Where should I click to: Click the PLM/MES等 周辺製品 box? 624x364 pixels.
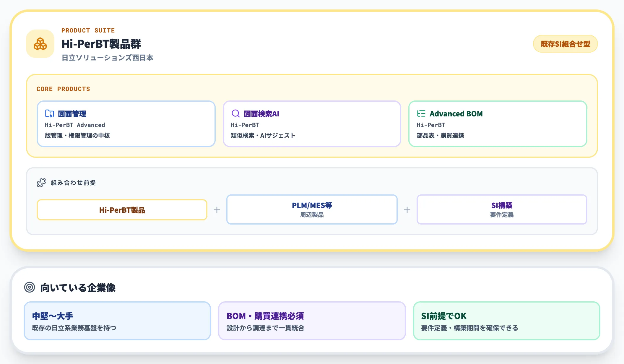(x=312, y=209)
